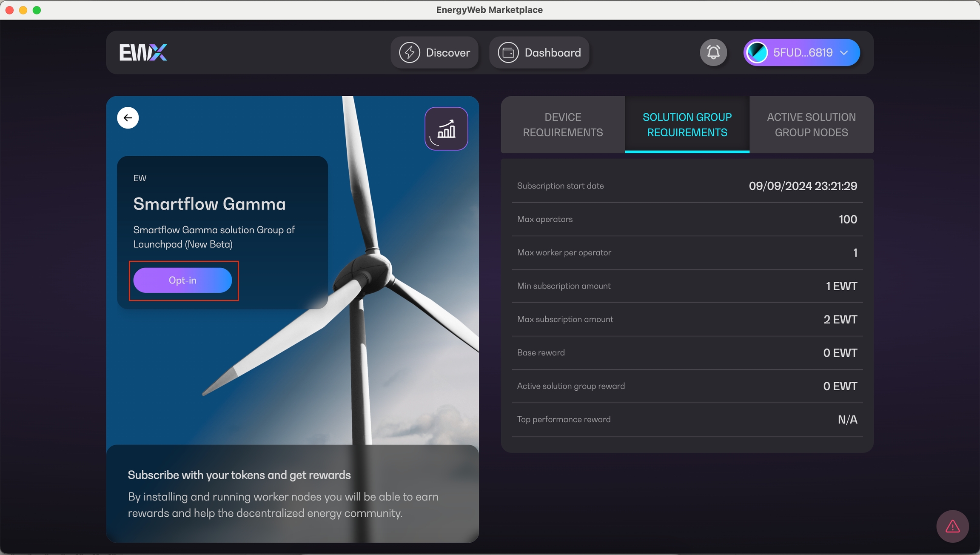Click the Subscription start date row
This screenshot has width=980, height=555.
point(687,186)
